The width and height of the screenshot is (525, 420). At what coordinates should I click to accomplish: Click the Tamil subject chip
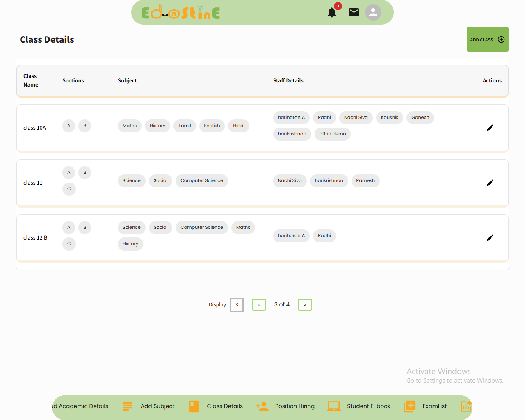tap(185, 126)
